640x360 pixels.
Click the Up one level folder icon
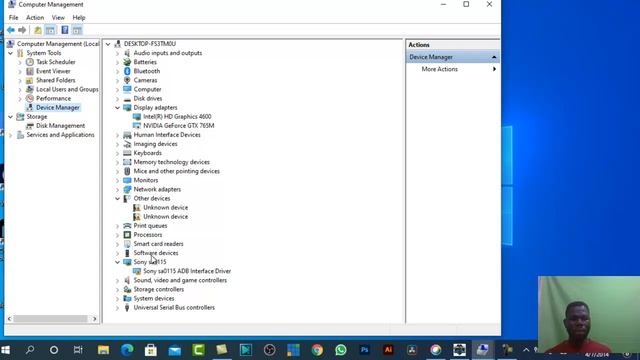38,30
